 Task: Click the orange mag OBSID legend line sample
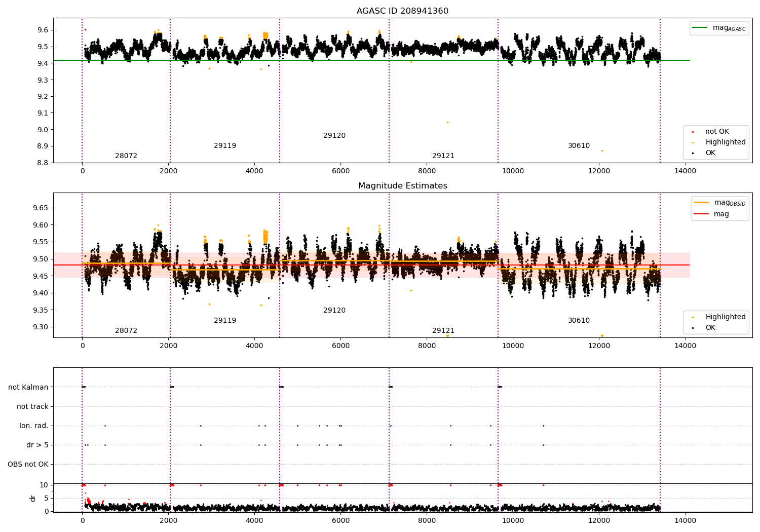coord(702,203)
